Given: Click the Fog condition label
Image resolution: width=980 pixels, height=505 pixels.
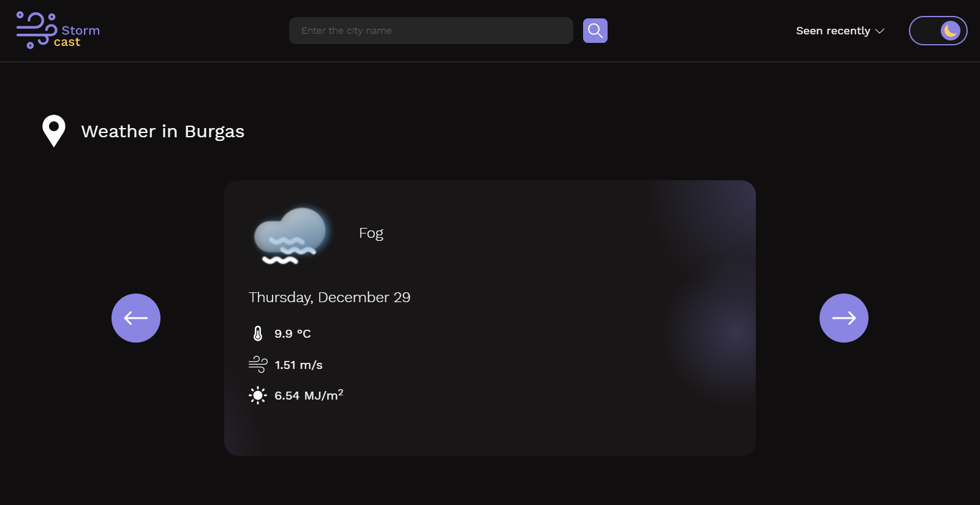Looking at the screenshot, I should (371, 234).
